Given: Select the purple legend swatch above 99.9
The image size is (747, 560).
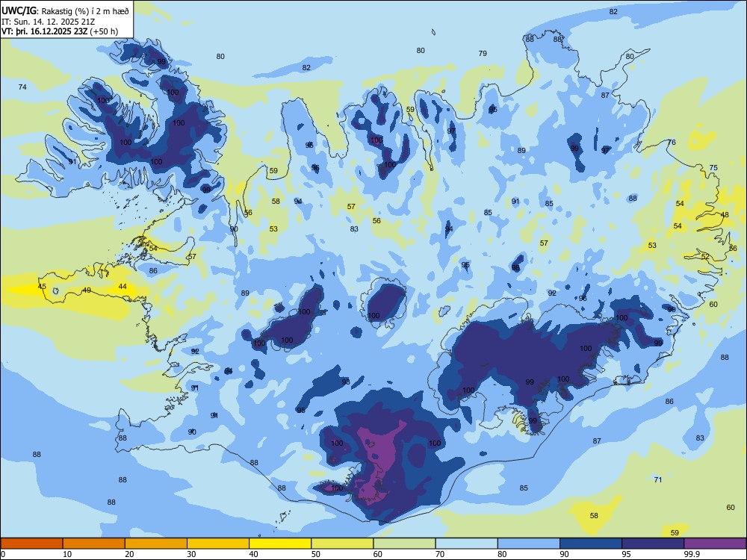Looking at the screenshot, I should [715, 544].
